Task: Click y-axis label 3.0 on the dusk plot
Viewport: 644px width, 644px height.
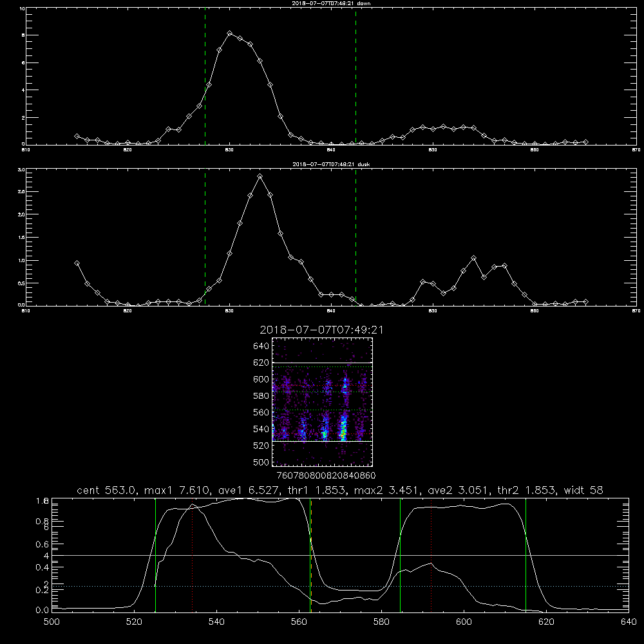Action: (x=21, y=169)
